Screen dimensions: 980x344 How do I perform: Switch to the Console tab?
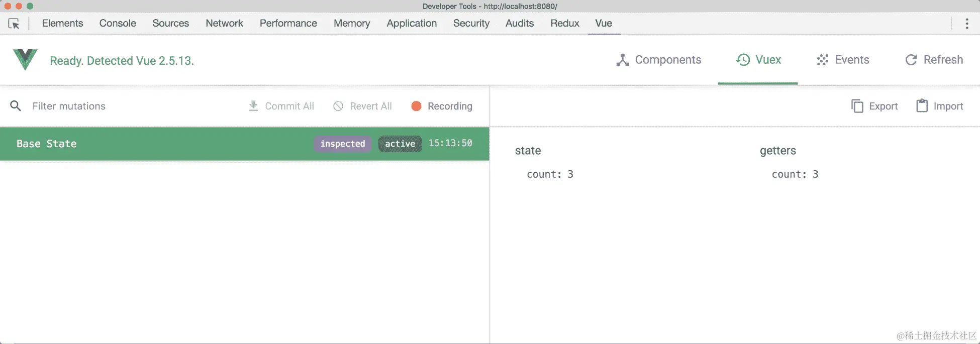coord(118,23)
